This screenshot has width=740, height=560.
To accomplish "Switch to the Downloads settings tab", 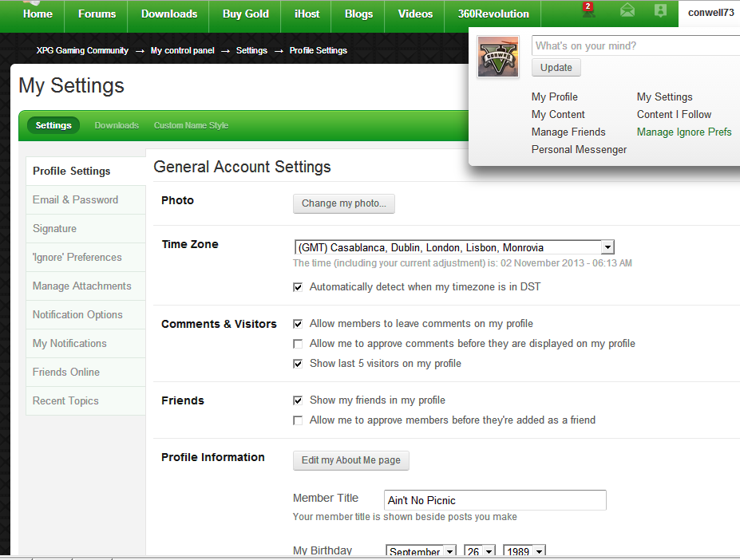I will click(x=117, y=125).
